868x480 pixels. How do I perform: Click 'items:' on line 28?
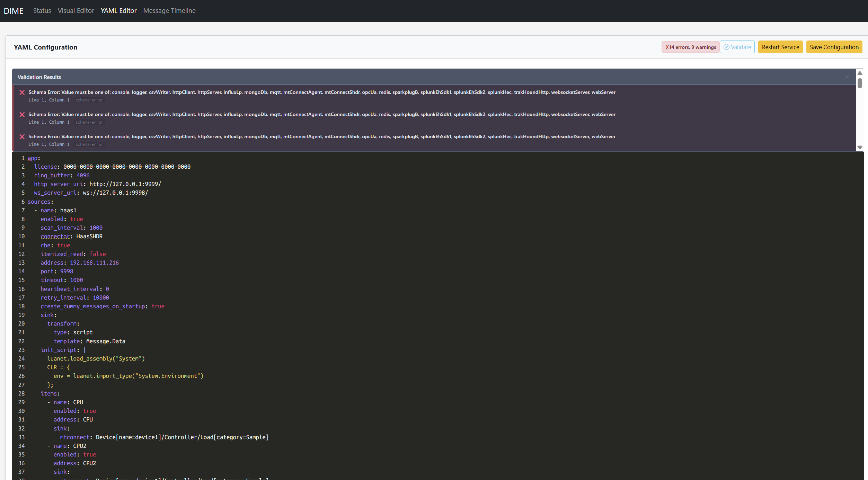[50, 394]
